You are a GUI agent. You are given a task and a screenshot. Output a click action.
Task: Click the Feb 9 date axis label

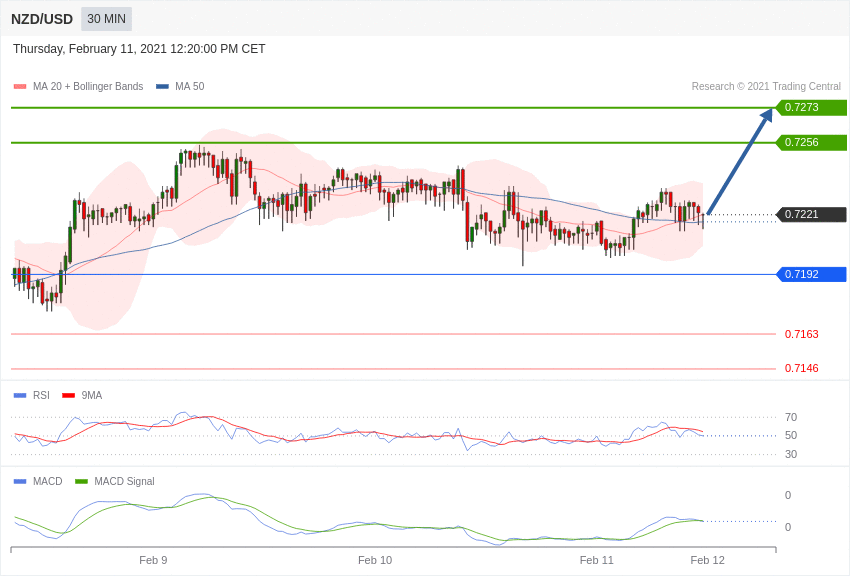tap(153, 560)
